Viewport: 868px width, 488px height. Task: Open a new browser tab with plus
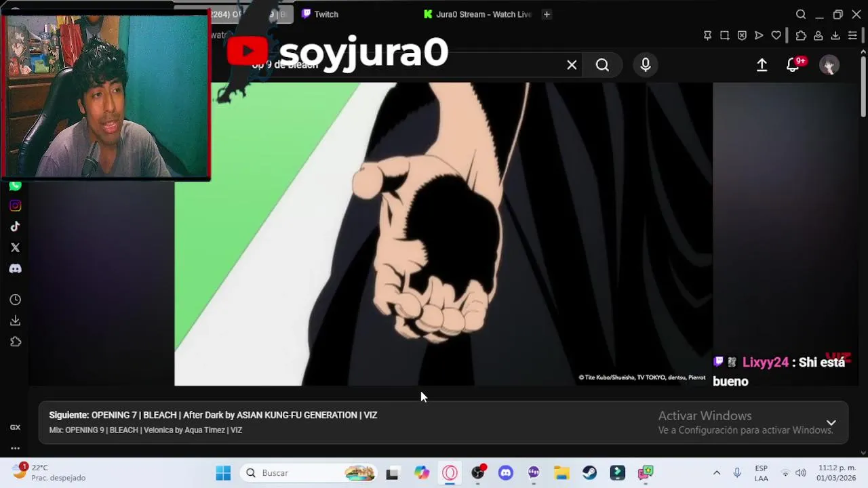547,14
